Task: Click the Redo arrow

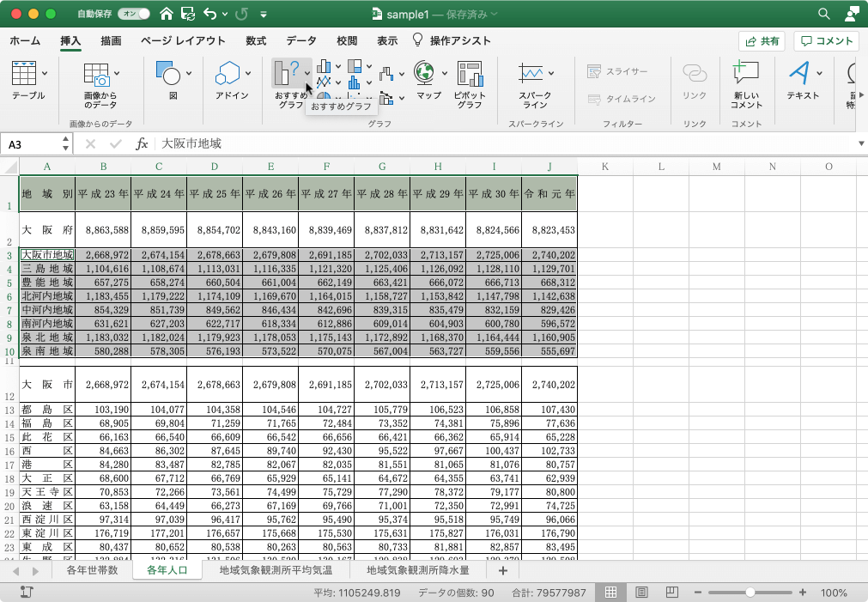Action: [x=241, y=14]
